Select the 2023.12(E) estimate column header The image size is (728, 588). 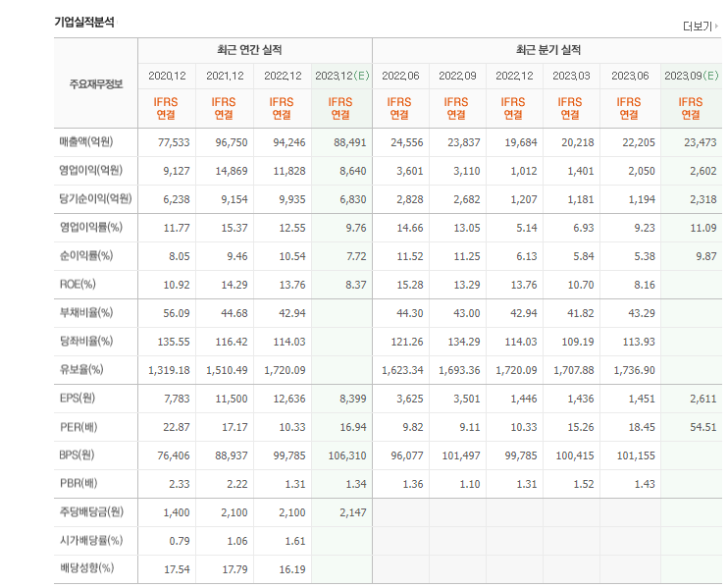pos(342,76)
